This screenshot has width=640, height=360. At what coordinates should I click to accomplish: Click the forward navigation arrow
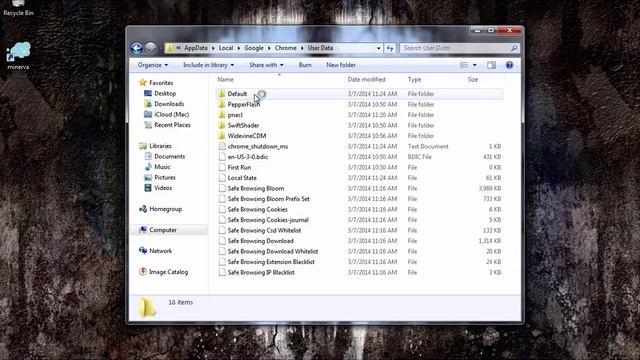[x=151, y=48]
